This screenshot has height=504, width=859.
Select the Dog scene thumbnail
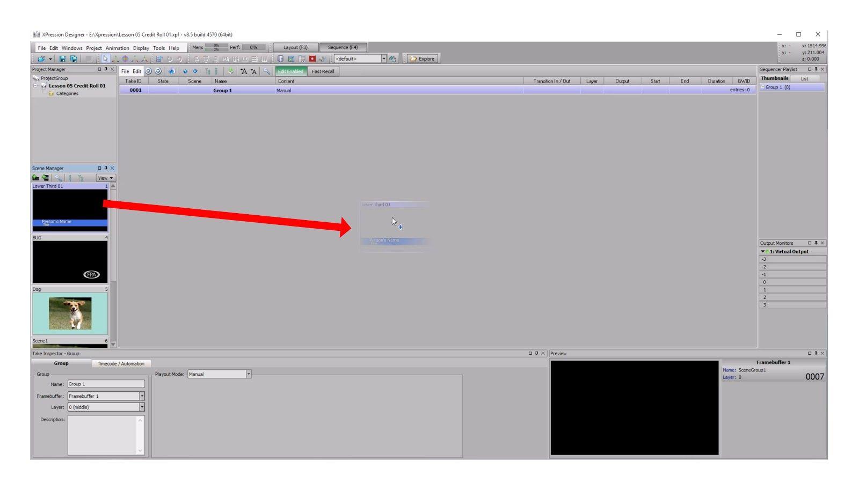pyautogui.click(x=70, y=313)
